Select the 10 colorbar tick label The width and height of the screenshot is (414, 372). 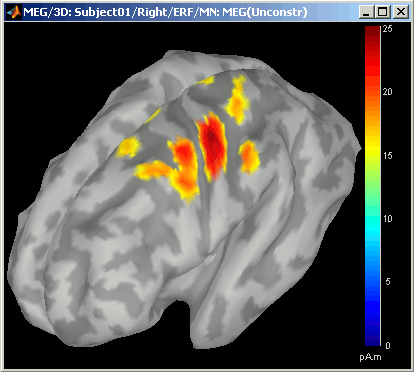387,219
